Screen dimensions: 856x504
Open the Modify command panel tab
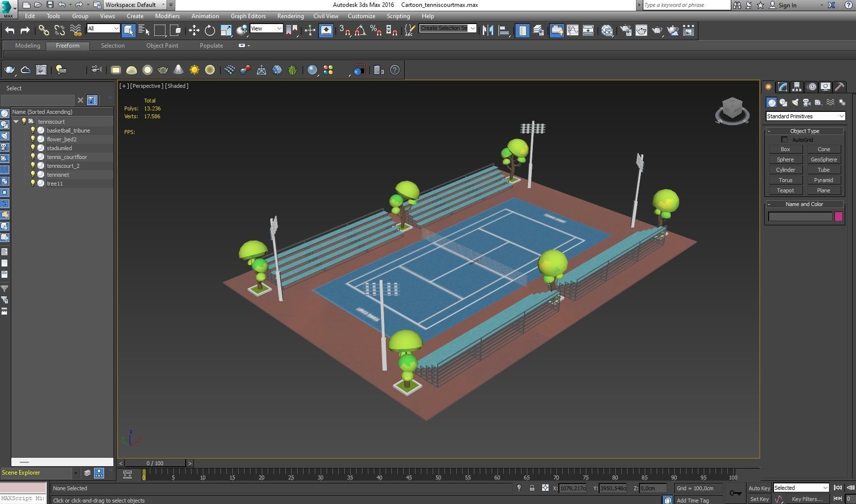[x=783, y=87]
